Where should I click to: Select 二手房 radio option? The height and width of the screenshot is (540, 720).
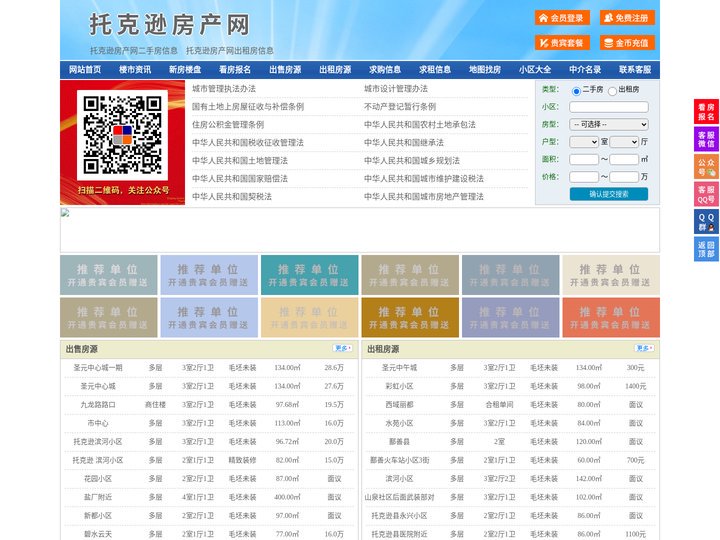click(576, 91)
